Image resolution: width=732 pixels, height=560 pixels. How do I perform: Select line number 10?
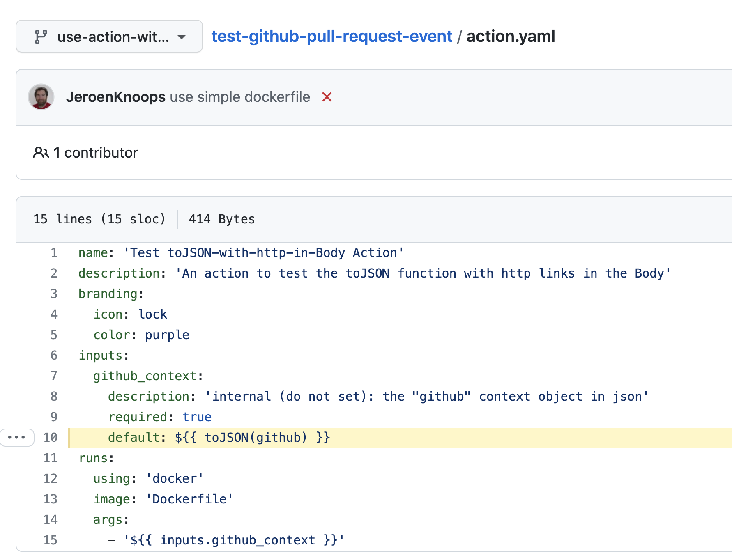click(x=51, y=437)
